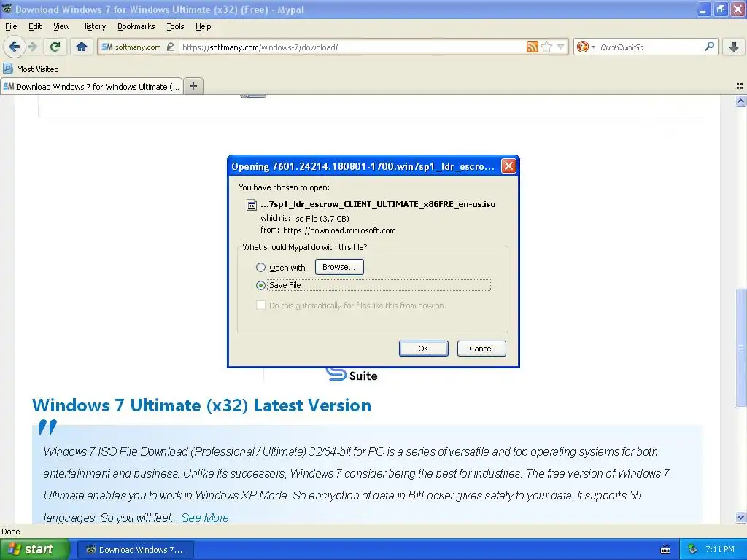Open the URL history dropdown arrow
This screenshot has width=747, height=560.
point(561,47)
